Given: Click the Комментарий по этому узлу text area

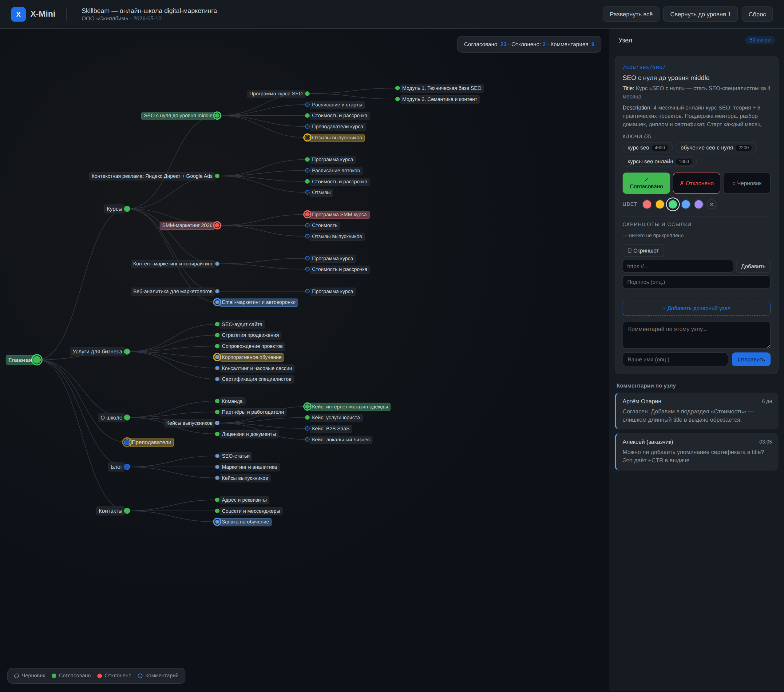Looking at the screenshot, I should pyautogui.click(x=696, y=335).
